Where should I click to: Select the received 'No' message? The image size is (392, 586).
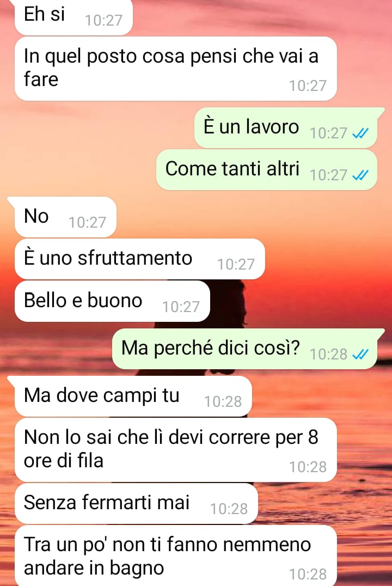(x=65, y=217)
